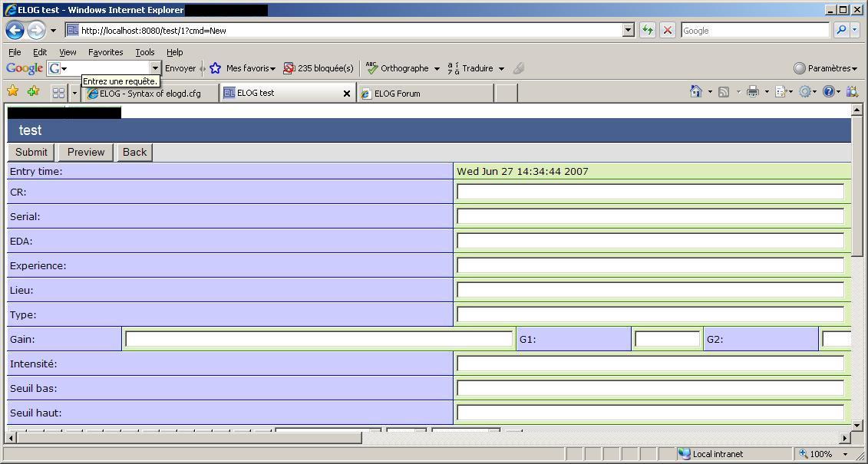Click the ELOG form Back button

tap(134, 152)
